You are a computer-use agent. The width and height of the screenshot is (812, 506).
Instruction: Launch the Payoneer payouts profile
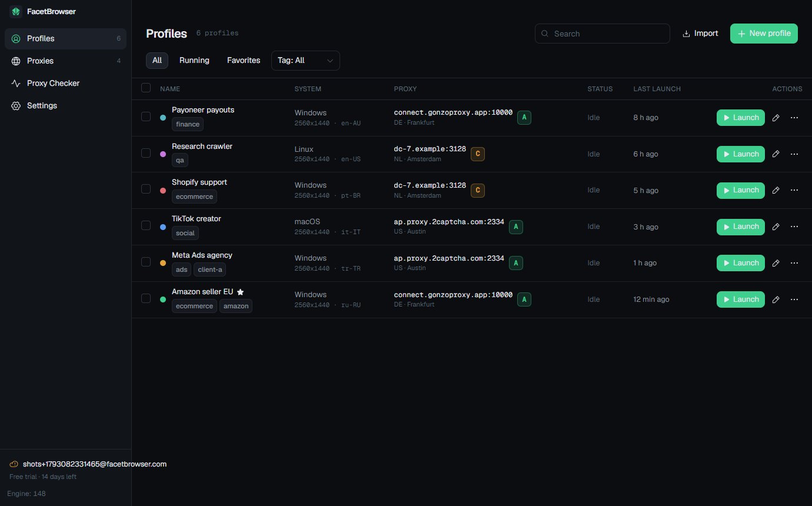741,118
